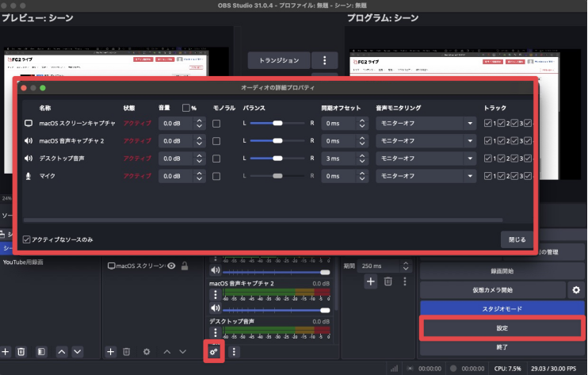Click the virtual camera settings gear icon
The width and height of the screenshot is (588, 375).
(576, 290)
